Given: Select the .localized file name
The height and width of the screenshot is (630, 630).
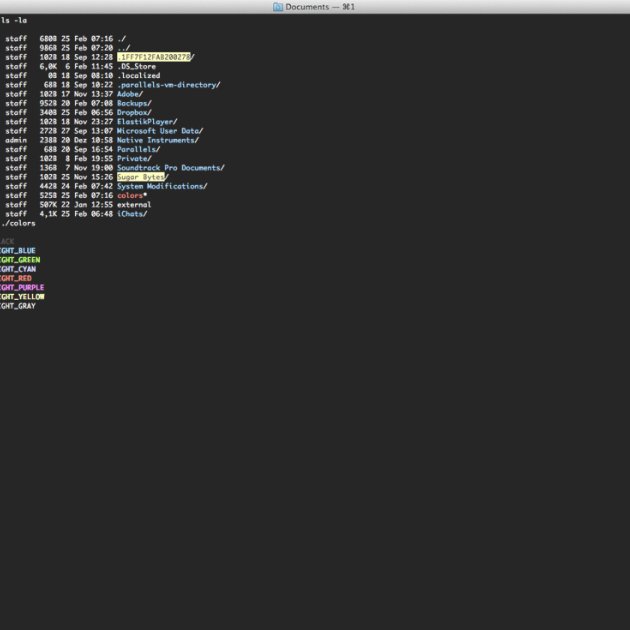Looking at the screenshot, I should pos(138,76).
